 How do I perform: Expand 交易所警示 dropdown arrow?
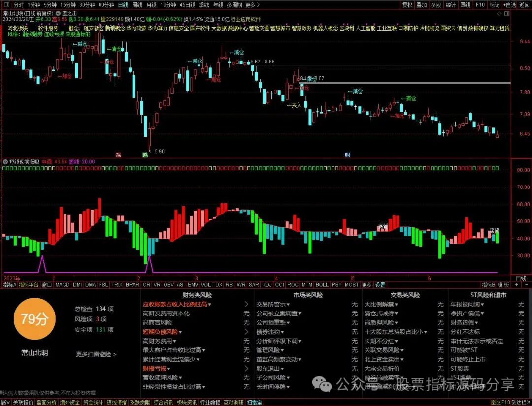[288, 305]
